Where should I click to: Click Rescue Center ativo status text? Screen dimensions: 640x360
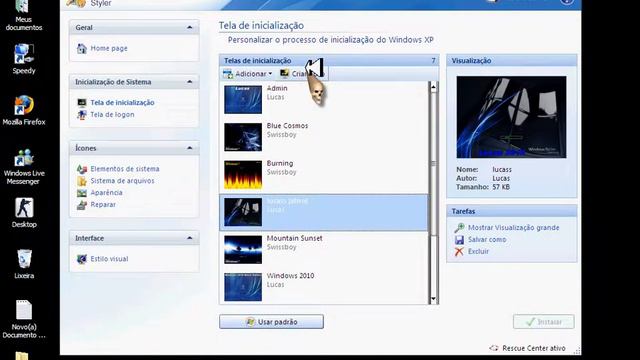[x=534, y=348]
